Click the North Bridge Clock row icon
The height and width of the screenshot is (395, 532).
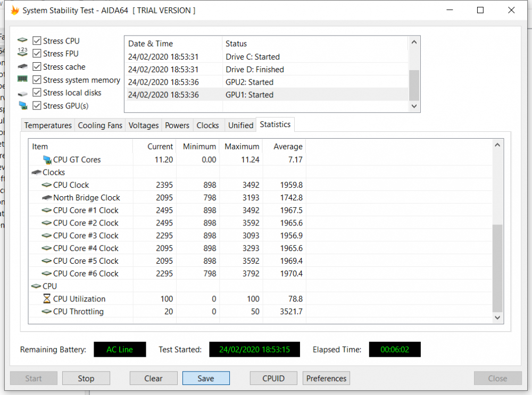pyautogui.click(x=46, y=198)
